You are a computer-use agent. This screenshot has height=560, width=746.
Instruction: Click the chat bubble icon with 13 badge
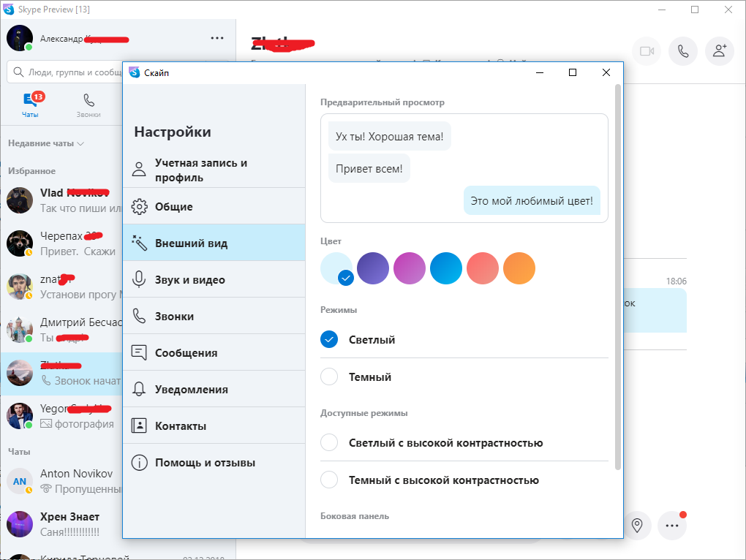pos(31,99)
